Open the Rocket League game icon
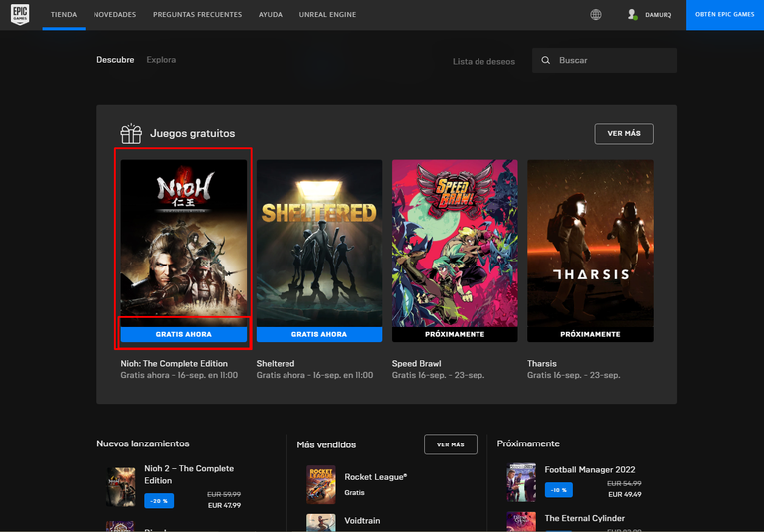Viewport: 764px width, 532px height. [x=320, y=484]
